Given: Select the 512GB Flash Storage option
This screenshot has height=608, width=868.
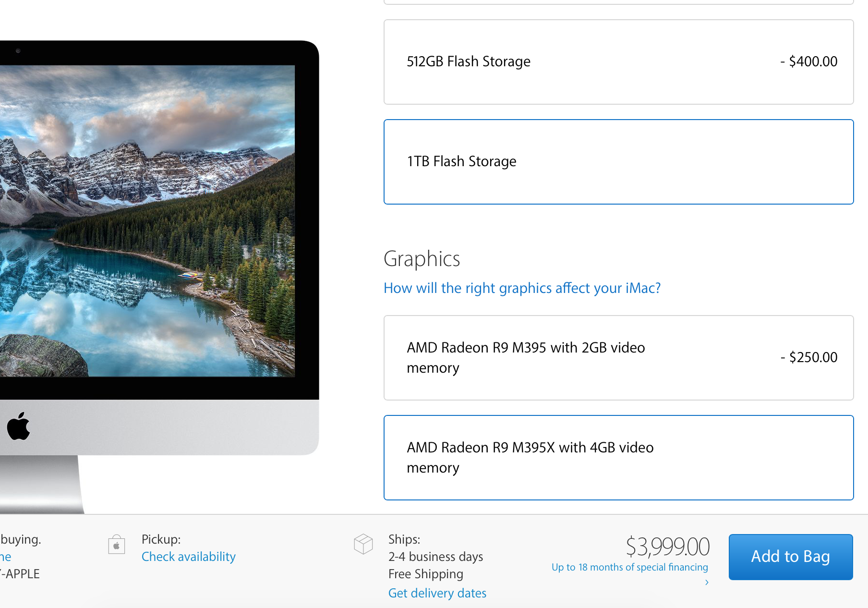Looking at the screenshot, I should [x=618, y=62].
